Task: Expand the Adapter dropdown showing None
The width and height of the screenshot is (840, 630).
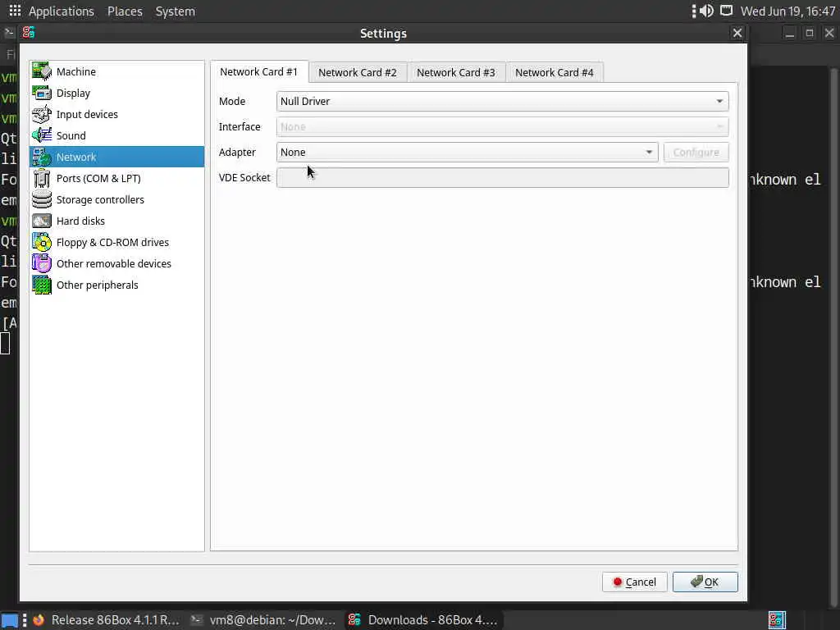Action: [x=467, y=152]
